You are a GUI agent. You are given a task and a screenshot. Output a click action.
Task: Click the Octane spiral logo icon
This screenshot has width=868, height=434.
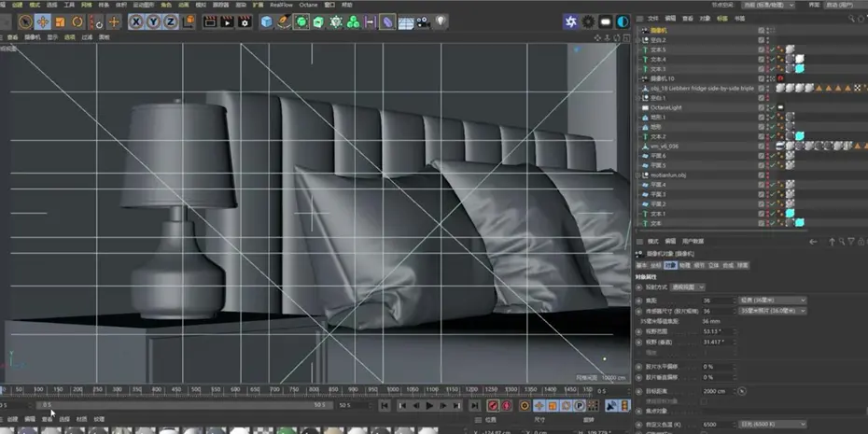(570, 22)
